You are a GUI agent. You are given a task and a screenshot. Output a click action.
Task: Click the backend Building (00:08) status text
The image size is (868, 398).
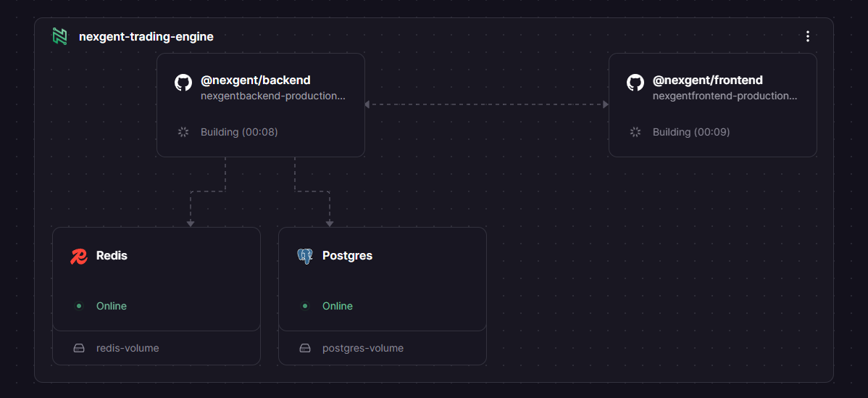pyautogui.click(x=239, y=132)
